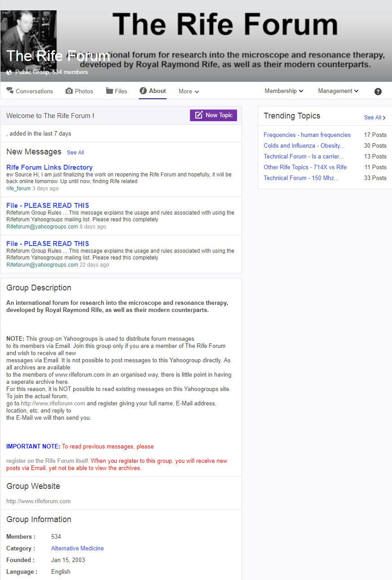Click the IMPORTANT NOTE: label
The width and height of the screenshot is (392, 580).
(33, 447)
